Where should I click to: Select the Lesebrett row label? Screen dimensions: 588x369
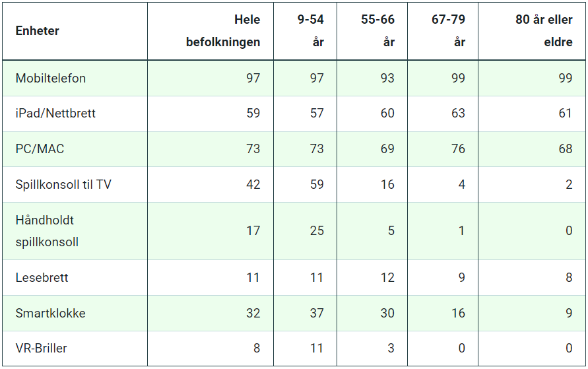point(42,278)
